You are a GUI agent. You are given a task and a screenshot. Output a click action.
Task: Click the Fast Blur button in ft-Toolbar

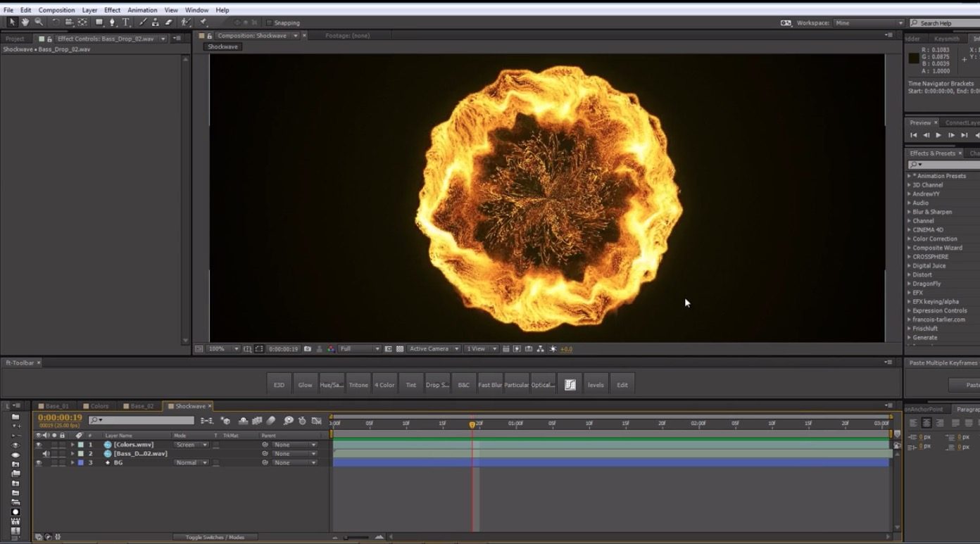click(x=490, y=385)
